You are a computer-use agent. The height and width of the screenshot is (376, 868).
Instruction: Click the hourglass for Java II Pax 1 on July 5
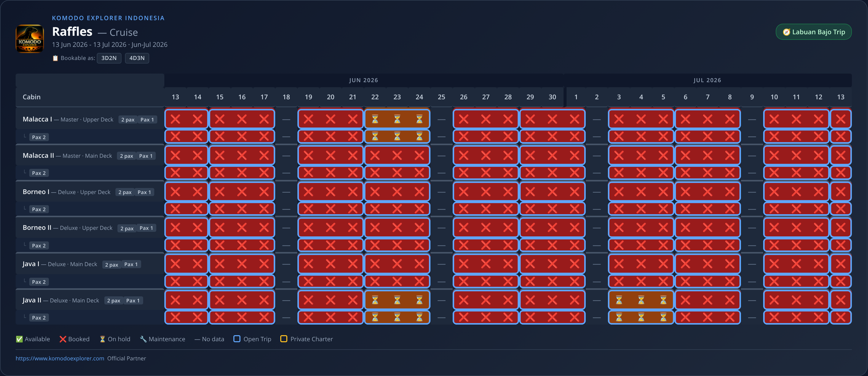tap(663, 300)
